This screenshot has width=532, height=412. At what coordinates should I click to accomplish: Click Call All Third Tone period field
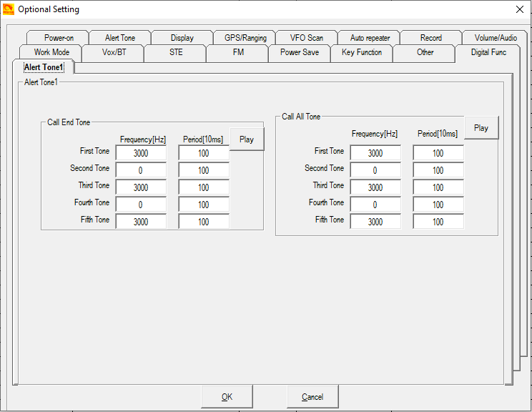(438, 187)
